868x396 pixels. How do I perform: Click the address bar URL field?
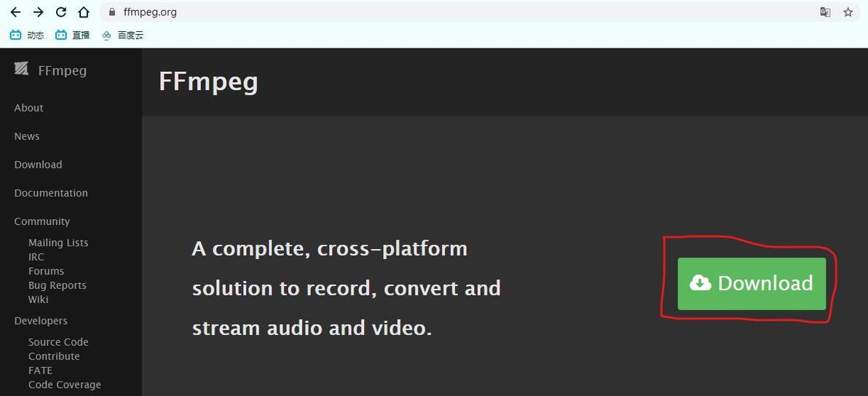click(x=437, y=12)
